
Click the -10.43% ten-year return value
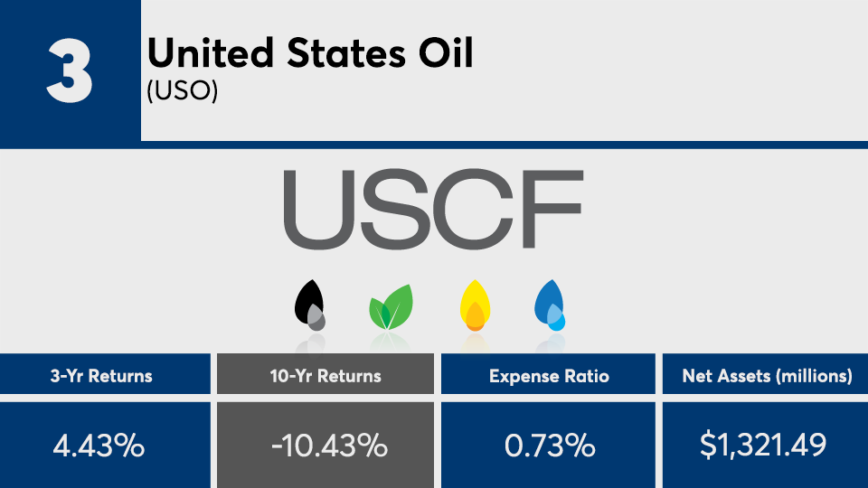coord(325,445)
